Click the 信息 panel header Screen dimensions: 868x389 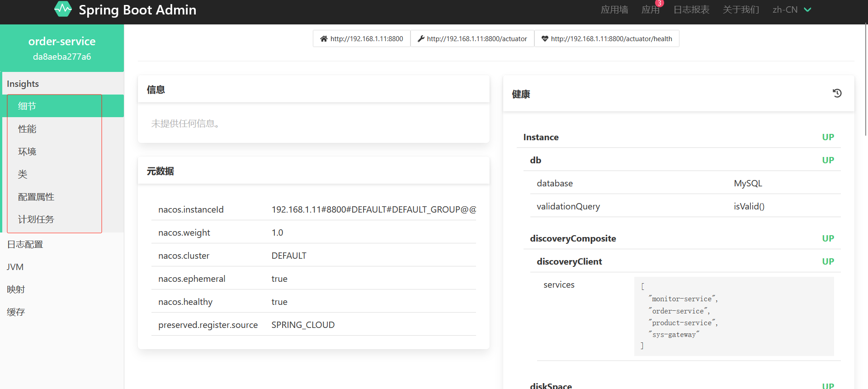[314, 90]
